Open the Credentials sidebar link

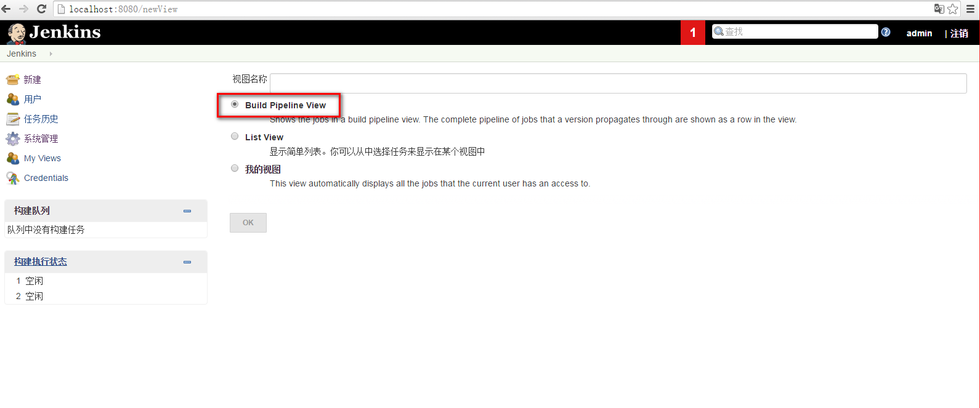pos(46,178)
